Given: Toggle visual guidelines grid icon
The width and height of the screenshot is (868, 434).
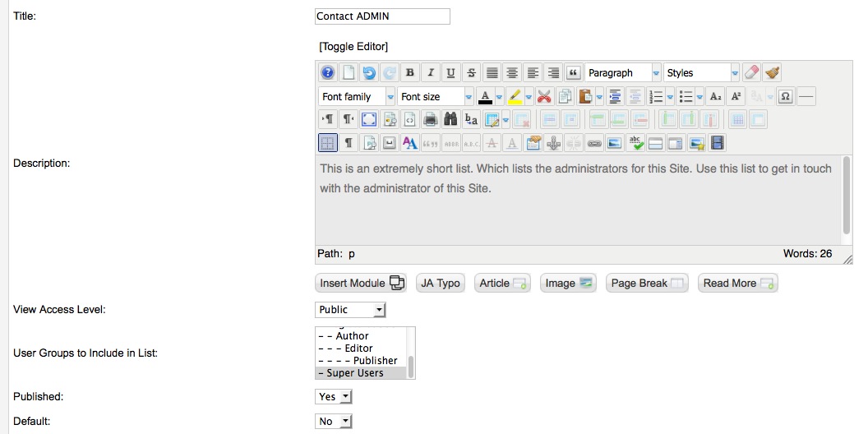Looking at the screenshot, I should (x=328, y=143).
